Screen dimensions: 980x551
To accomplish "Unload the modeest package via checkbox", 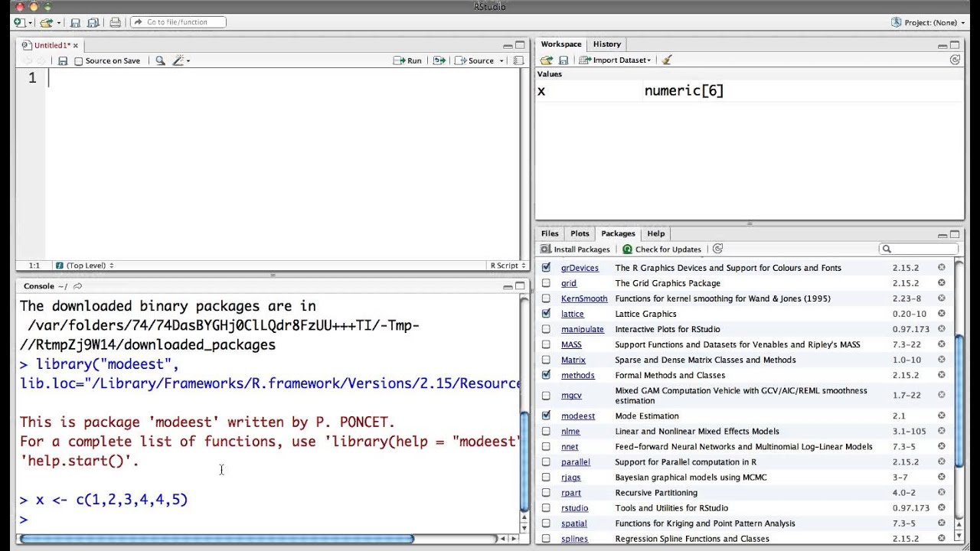I will (546, 416).
